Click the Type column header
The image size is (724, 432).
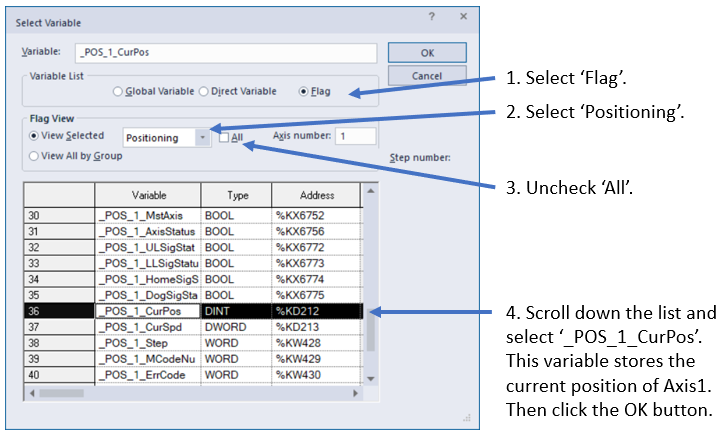coord(235,195)
